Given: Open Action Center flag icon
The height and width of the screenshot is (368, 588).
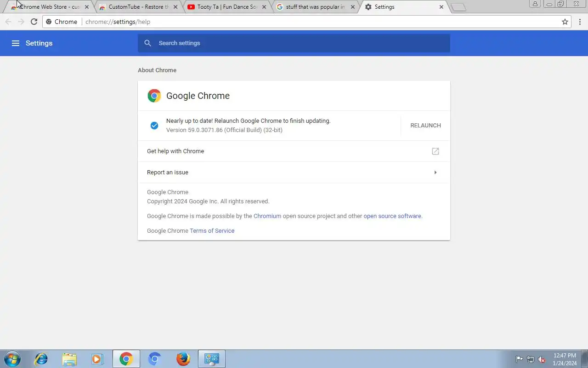Looking at the screenshot, I should 520,359.
